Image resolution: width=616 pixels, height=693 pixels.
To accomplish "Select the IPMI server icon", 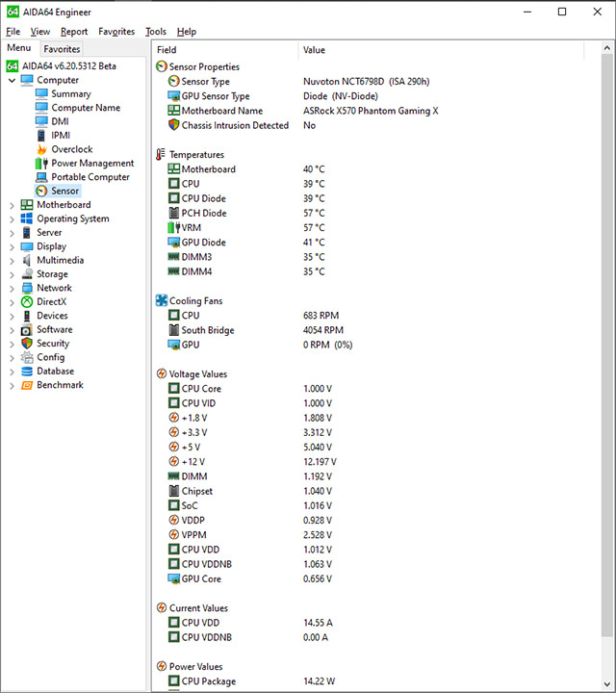I will pos(41,136).
